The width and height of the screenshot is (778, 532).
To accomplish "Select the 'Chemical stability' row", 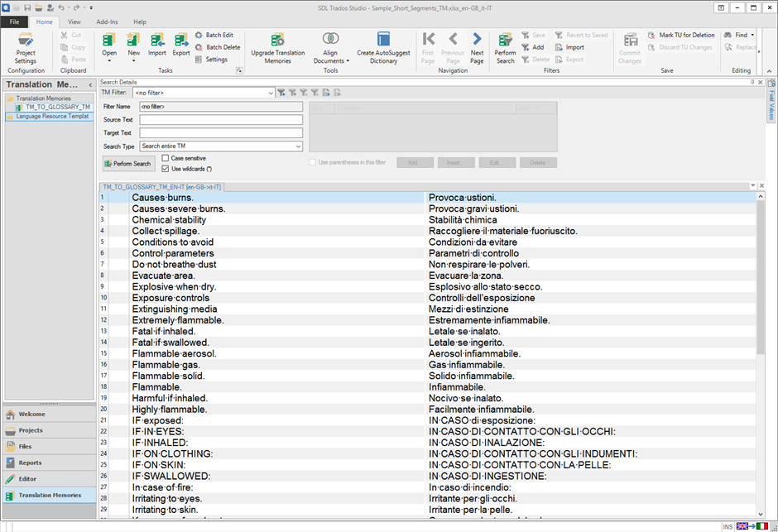I will [428, 219].
